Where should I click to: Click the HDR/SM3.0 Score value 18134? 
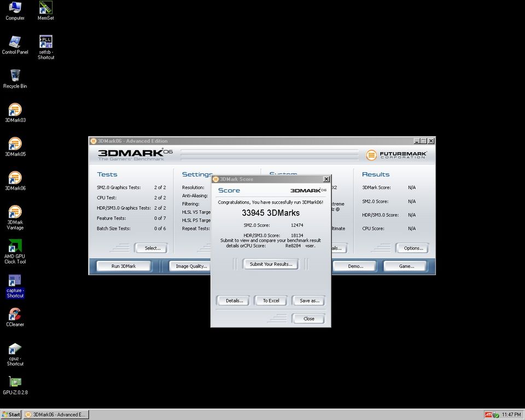click(x=297, y=235)
